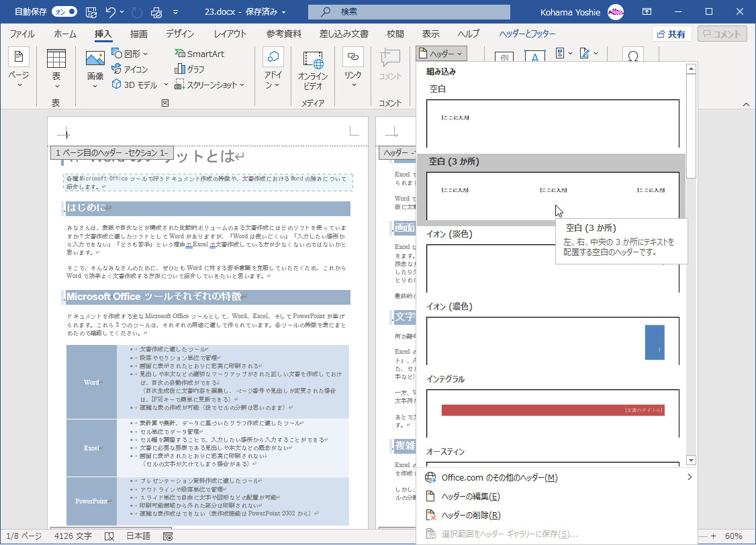Click the アドイン add-ins button

click(x=273, y=68)
